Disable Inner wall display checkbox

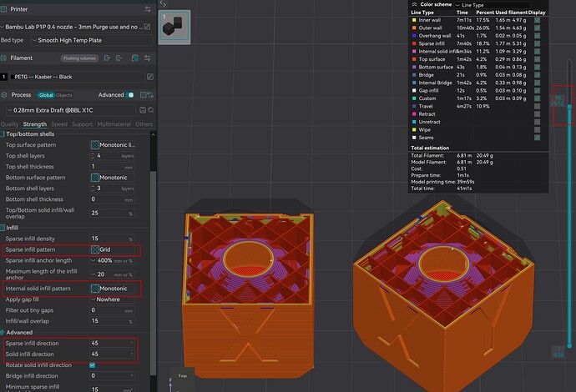[x=537, y=20]
